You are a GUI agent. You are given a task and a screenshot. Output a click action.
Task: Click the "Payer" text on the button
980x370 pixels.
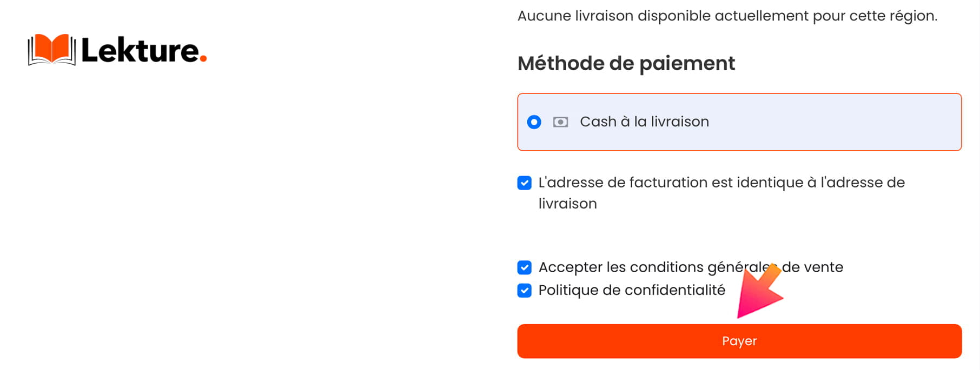tap(739, 341)
